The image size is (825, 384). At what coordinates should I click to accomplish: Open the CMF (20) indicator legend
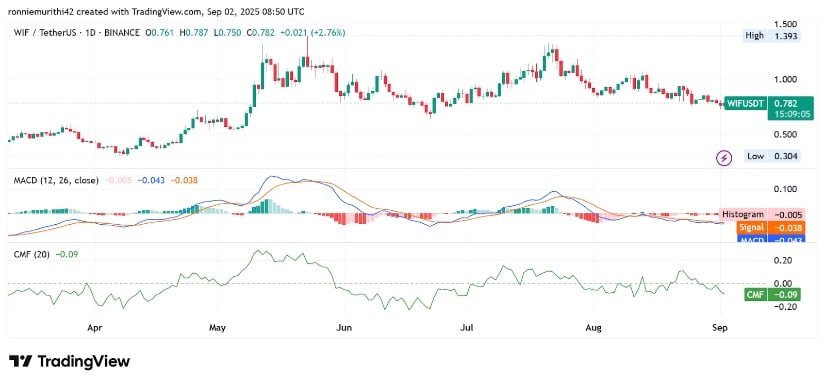32,255
